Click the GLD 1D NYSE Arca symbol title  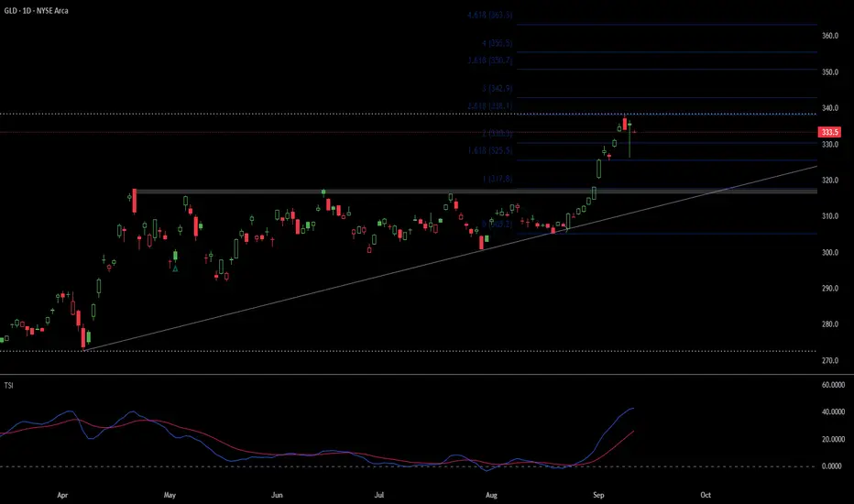(36, 10)
